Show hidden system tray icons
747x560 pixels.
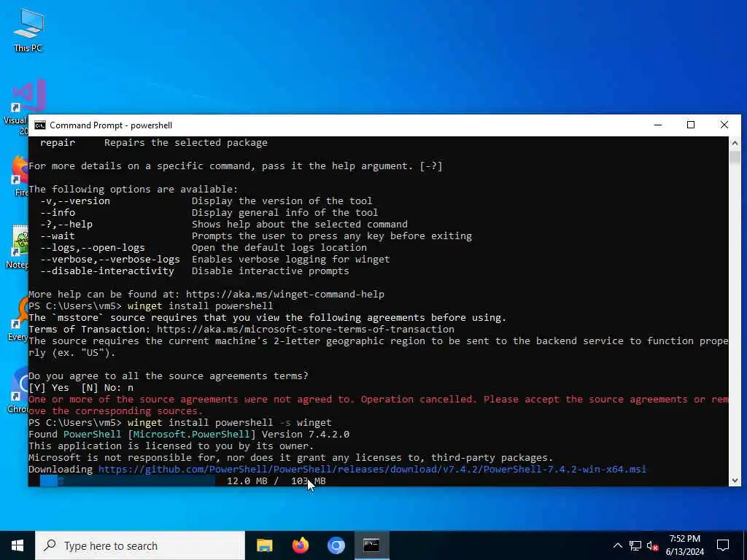pyautogui.click(x=617, y=545)
